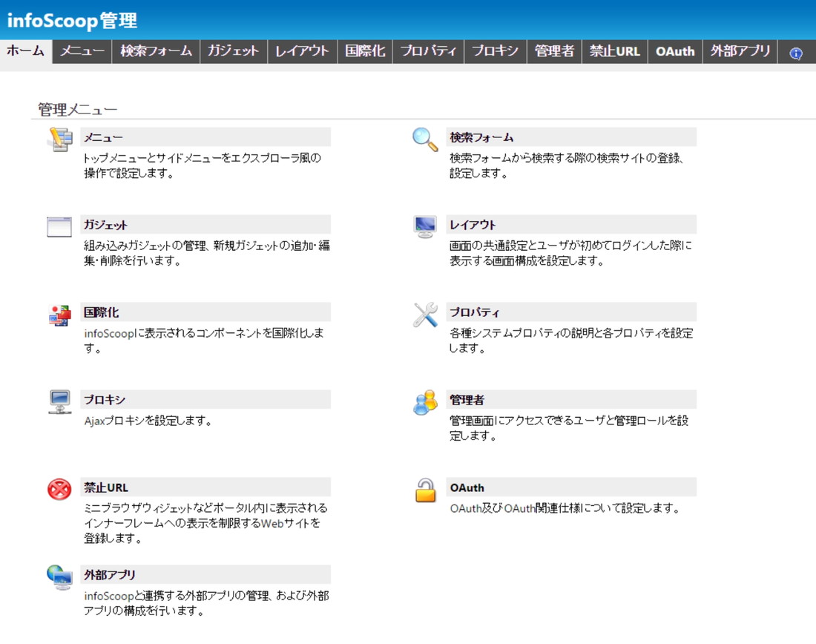The image size is (816, 644).
Task: Follow the OAuth heading link
Action: tap(467, 487)
